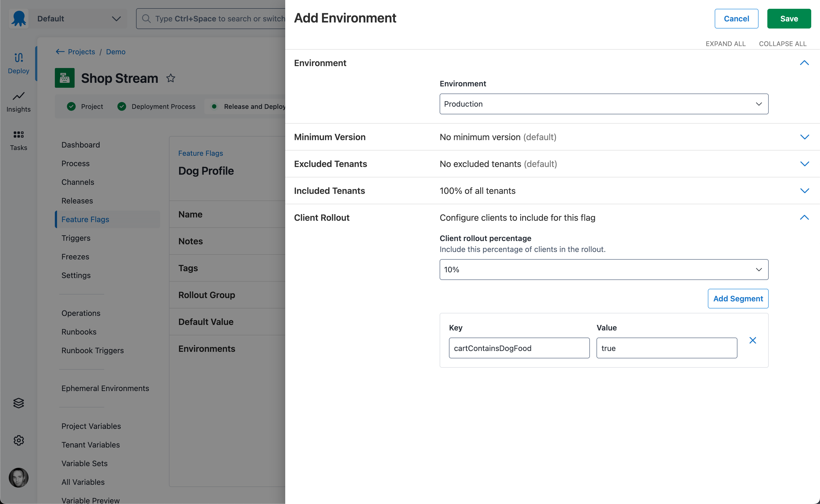Screen dimensions: 820x504
Task: Open Triggers in the project menu
Action: 76,238
